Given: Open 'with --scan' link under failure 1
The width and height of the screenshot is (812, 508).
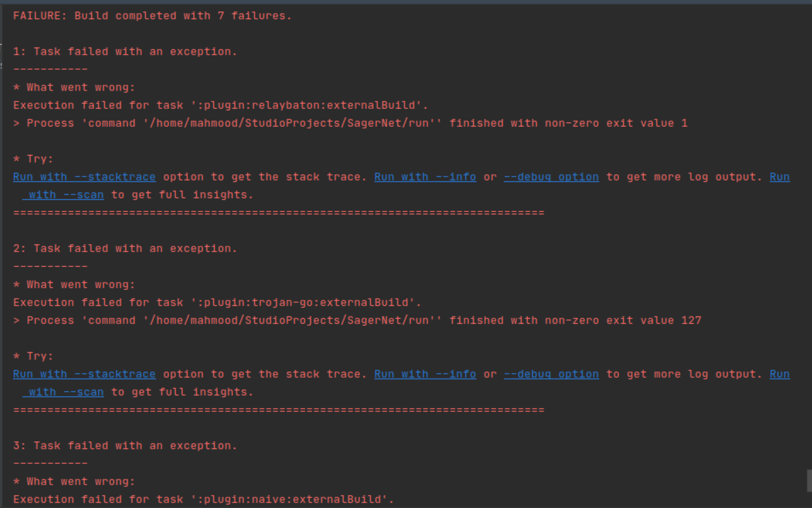Looking at the screenshot, I should (x=63, y=195).
